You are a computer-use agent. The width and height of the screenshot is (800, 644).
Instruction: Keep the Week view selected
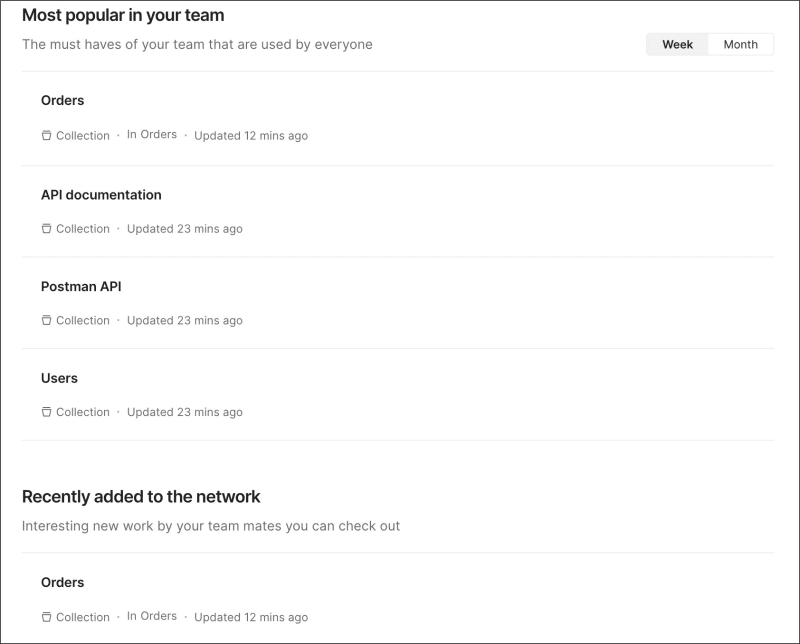pos(677,44)
